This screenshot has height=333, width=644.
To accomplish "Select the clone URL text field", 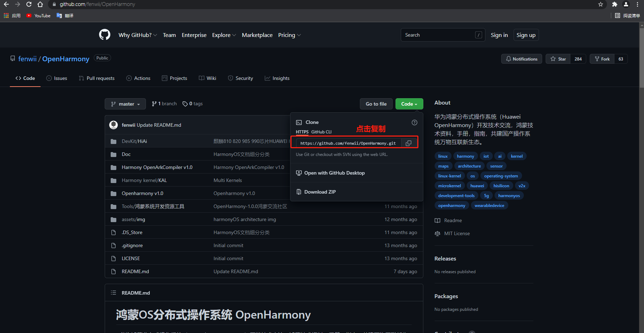I will 348,143.
